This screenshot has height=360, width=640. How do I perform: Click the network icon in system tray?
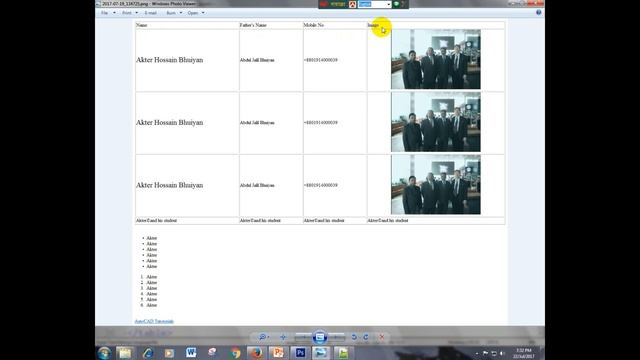pos(494,353)
